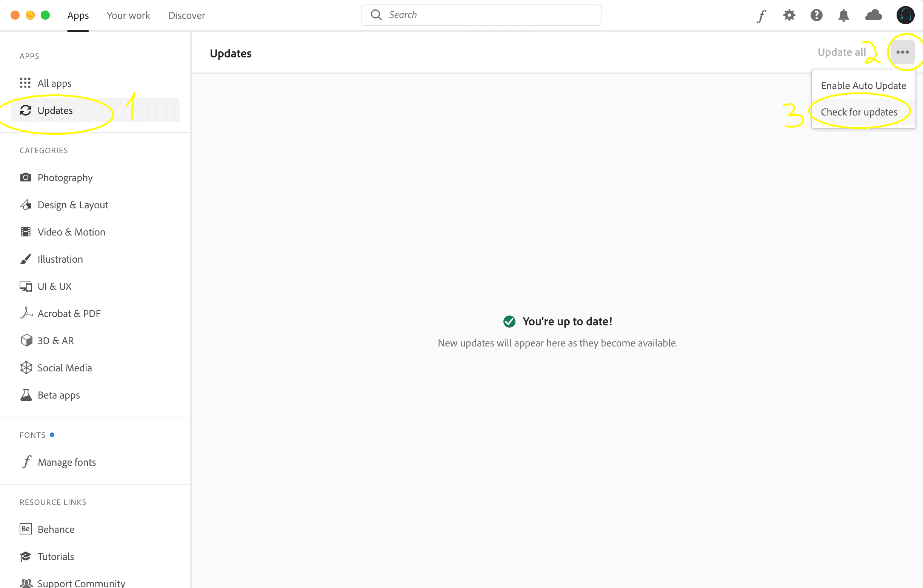Switch to Discover tab

point(187,15)
